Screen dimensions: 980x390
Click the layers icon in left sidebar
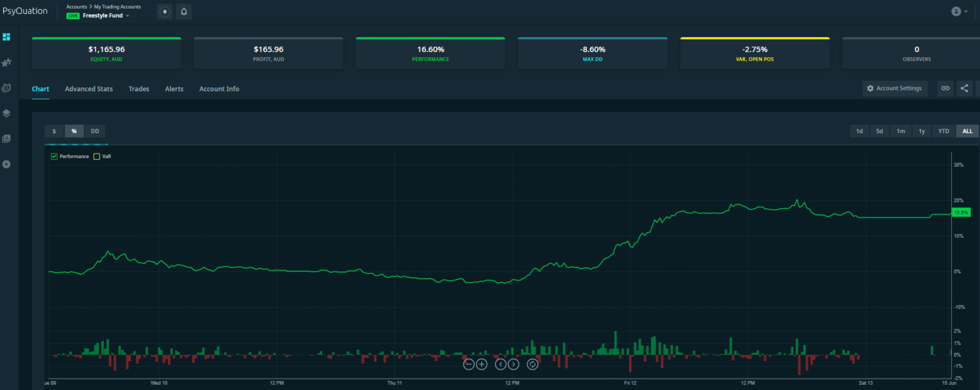pos(6,113)
